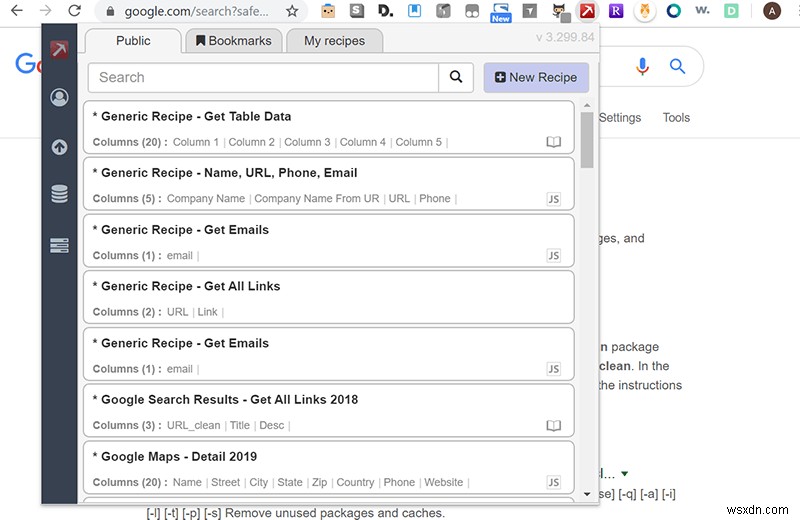Click the recipe list scrollbar thumb
The height and width of the screenshot is (520, 800).
click(587, 139)
